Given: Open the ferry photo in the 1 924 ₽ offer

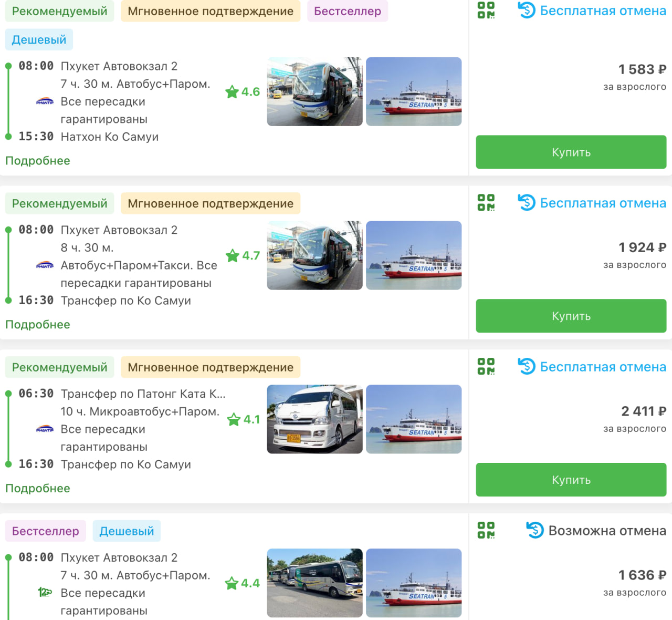Looking at the screenshot, I should point(414,255).
